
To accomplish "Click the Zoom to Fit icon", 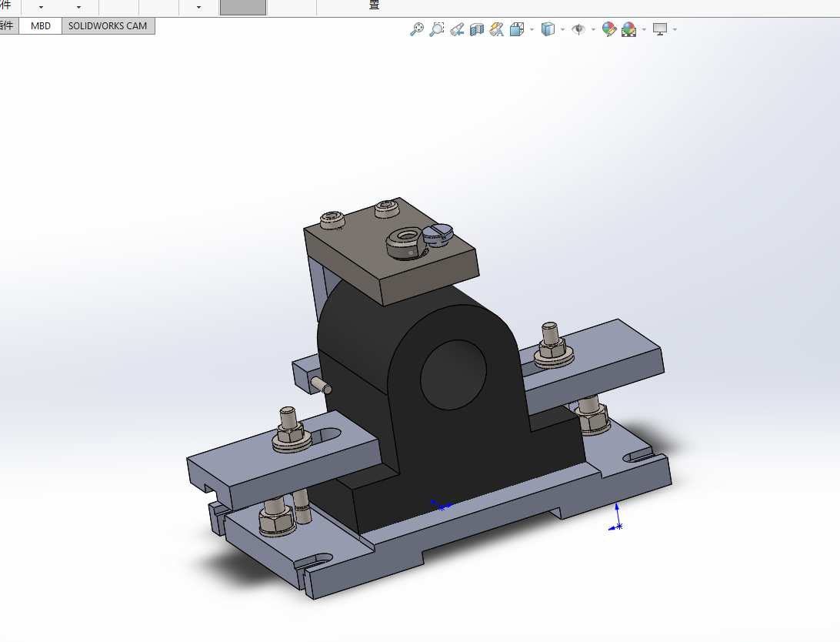I will (417, 29).
